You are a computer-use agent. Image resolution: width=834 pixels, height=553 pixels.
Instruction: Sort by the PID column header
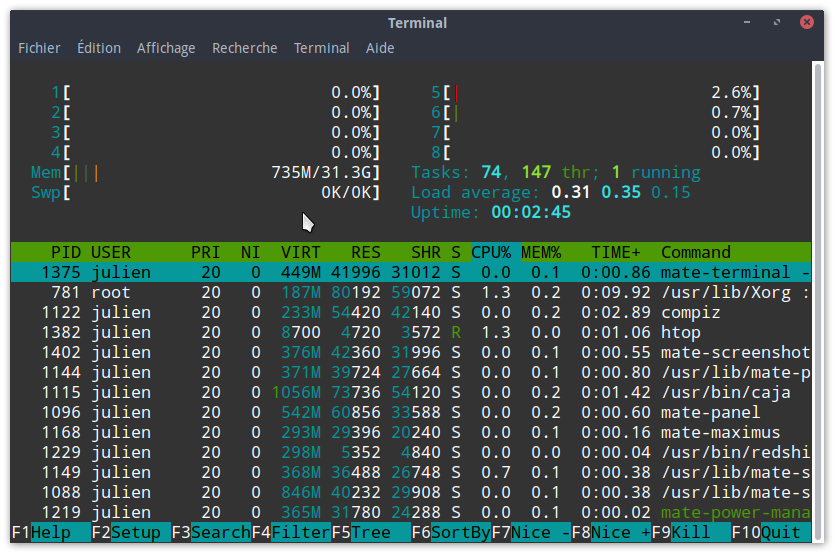(x=66, y=252)
